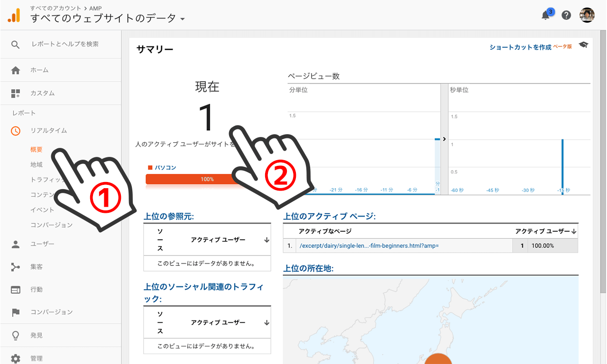Open the Admin (管理) gear icon
607x364 pixels.
16,358
